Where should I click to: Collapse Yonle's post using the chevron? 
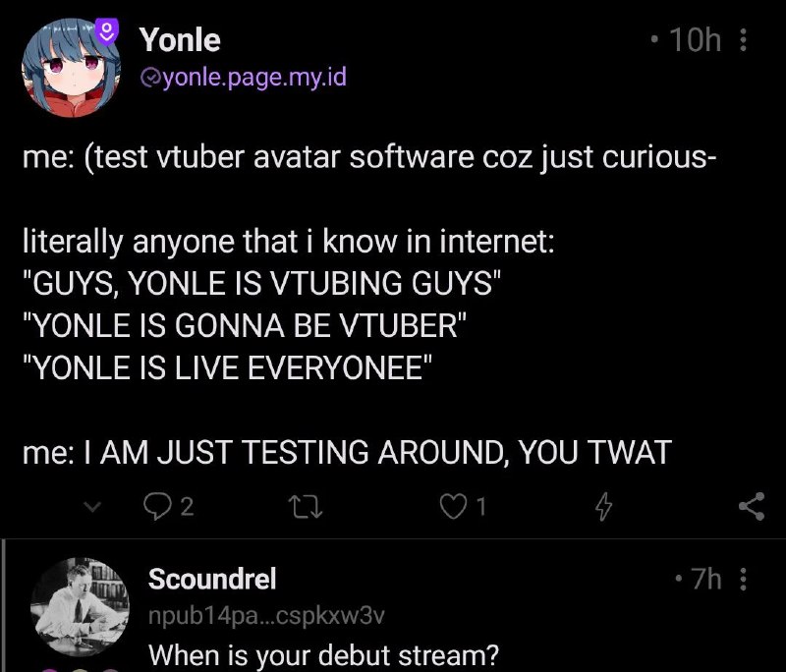click(x=92, y=508)
